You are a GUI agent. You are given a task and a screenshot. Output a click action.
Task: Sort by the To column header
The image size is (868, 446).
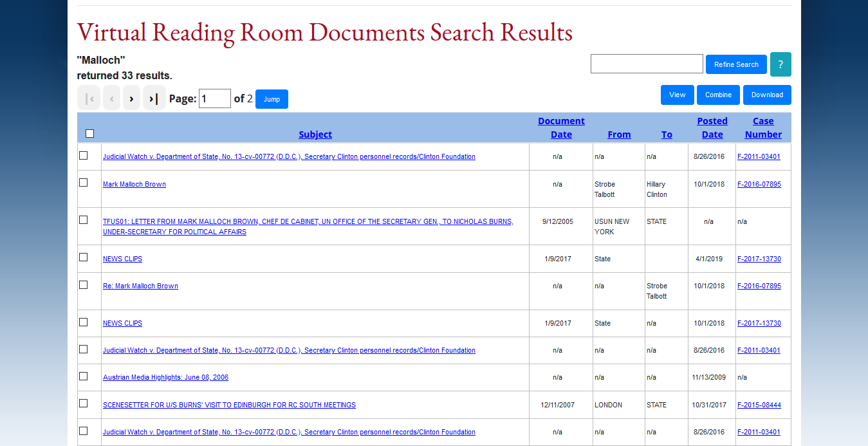pyautogui.click(x=667, y=135)
